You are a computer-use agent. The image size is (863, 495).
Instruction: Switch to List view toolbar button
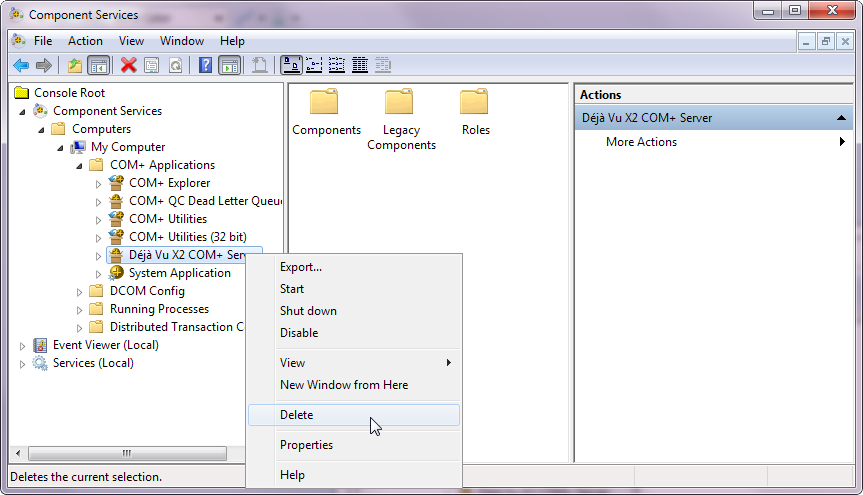(337, 66)
